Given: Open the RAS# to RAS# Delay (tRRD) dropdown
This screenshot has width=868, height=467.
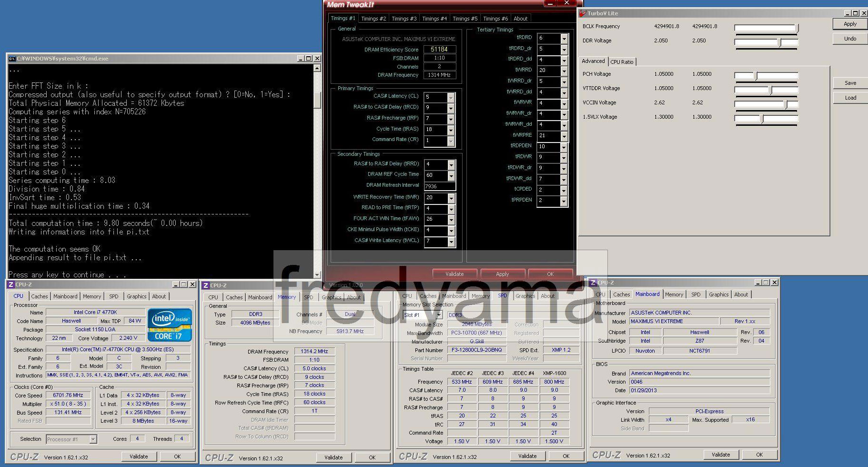Looking at the screenshot, I should click(x=451, y=164).
